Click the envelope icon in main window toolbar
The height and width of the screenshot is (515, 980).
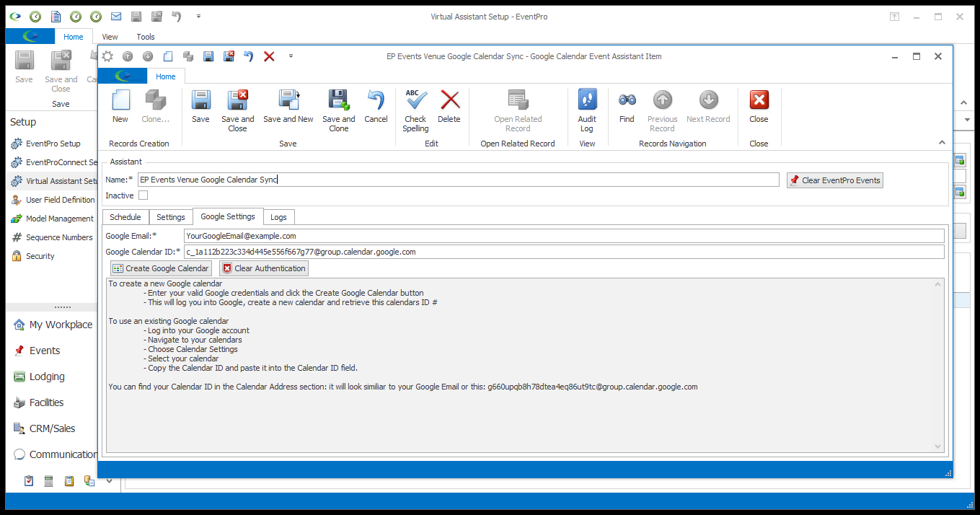[116, 17]
